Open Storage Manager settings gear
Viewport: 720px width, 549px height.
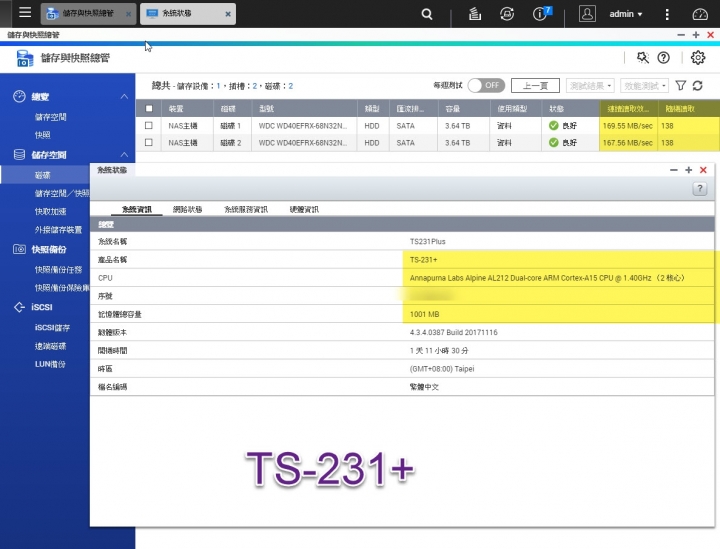coord(698,57)
